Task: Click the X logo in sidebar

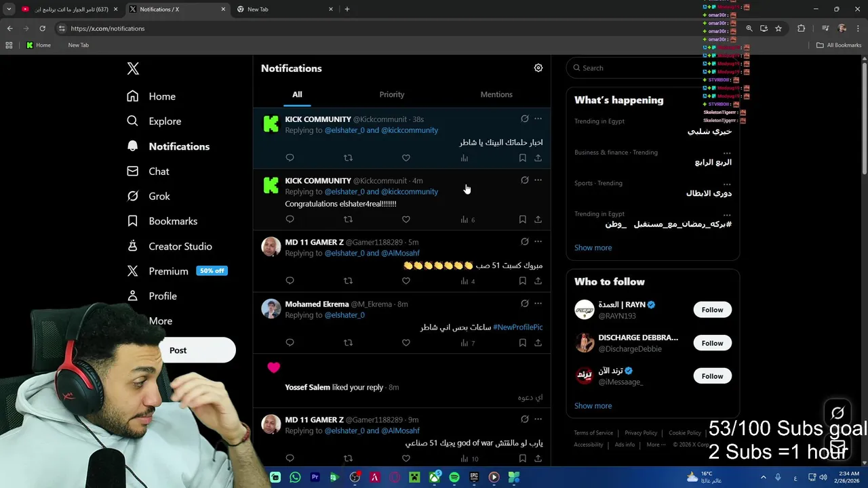Action: click(133, 68)
